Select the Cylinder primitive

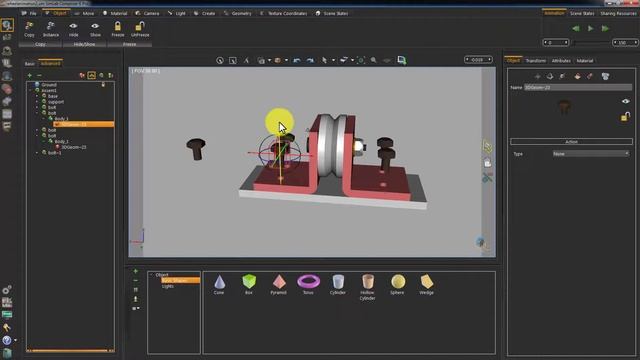338,282
